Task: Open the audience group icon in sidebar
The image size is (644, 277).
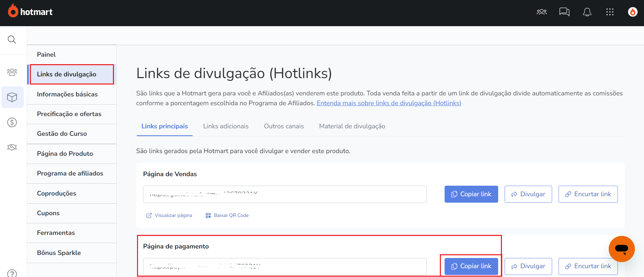Action: point(12,72)
